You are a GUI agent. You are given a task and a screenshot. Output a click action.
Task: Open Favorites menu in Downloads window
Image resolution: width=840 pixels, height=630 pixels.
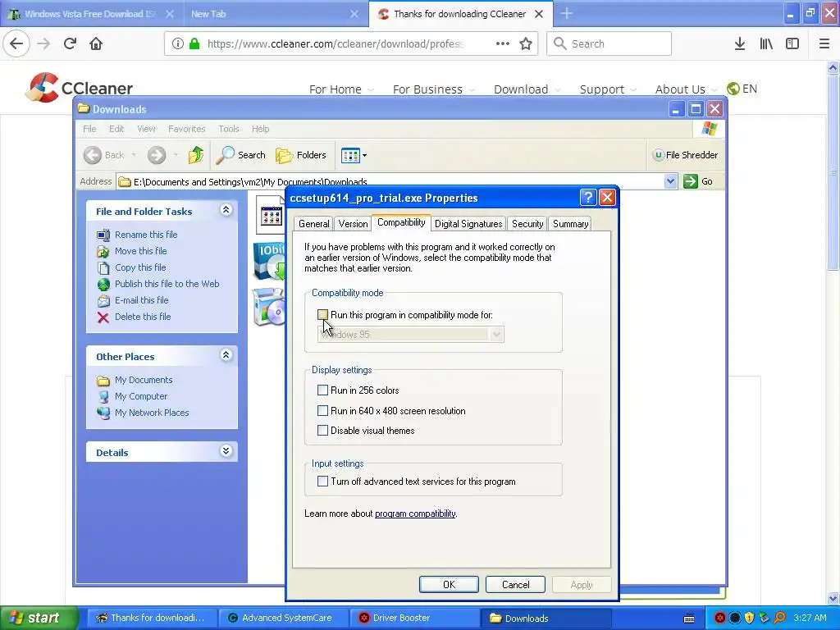(x=186, y=129)
